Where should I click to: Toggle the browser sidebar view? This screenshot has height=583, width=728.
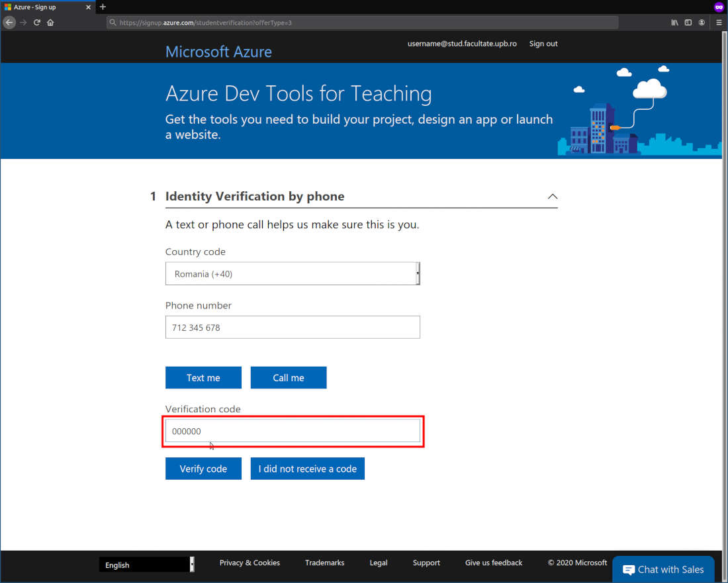coord(688,22)
